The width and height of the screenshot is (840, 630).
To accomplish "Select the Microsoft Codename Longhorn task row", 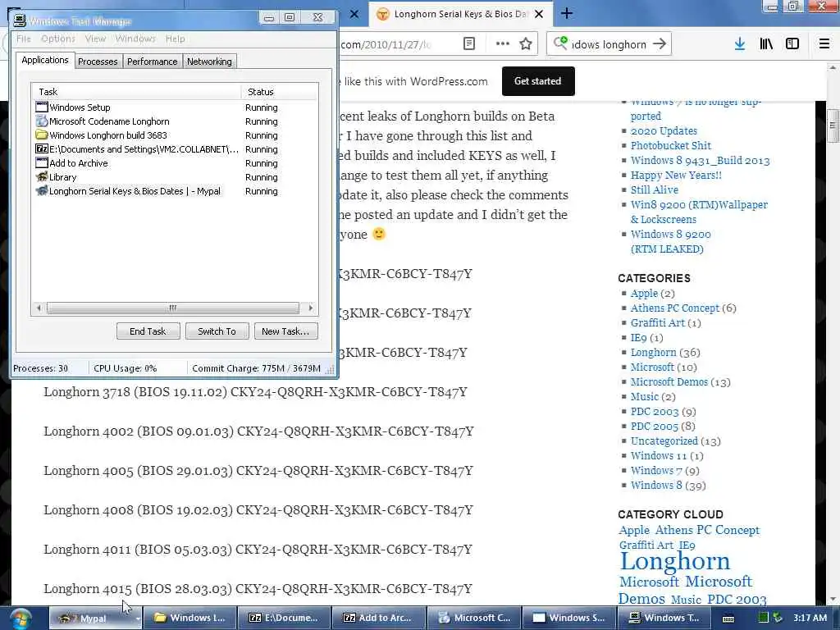I will tap(174, 121).
